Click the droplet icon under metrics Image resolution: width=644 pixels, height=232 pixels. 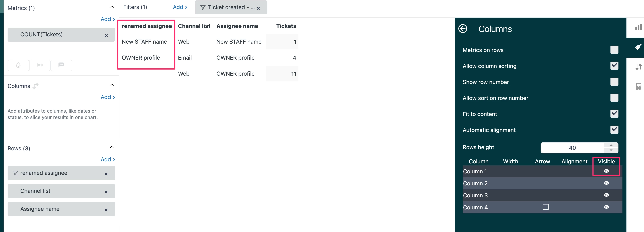point(18,65)
